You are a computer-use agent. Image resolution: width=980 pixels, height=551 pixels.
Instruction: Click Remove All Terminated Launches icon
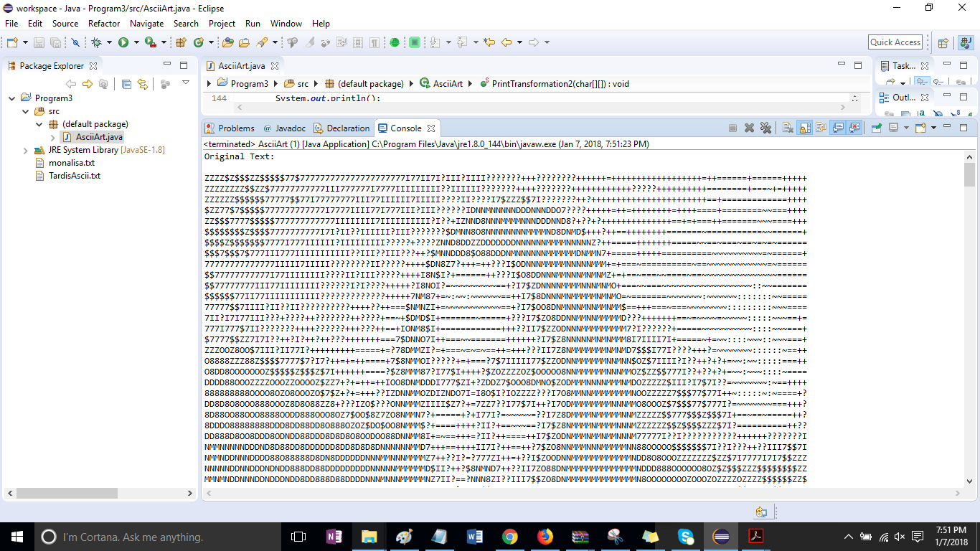765,128
